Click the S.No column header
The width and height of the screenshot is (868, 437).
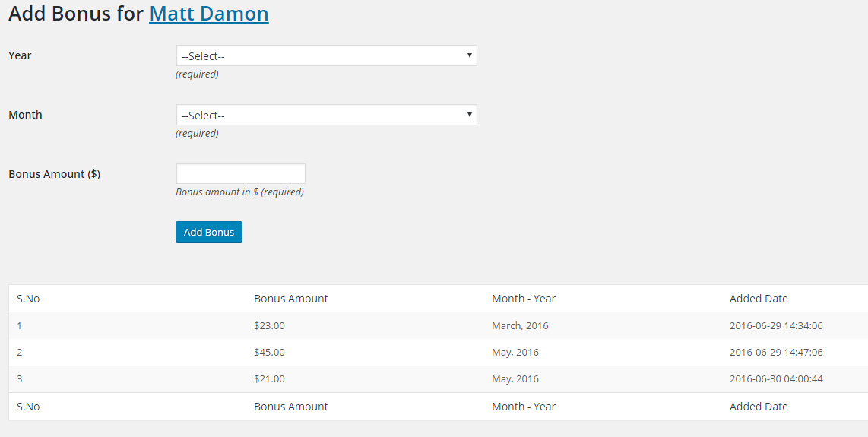tap(28, 299)
